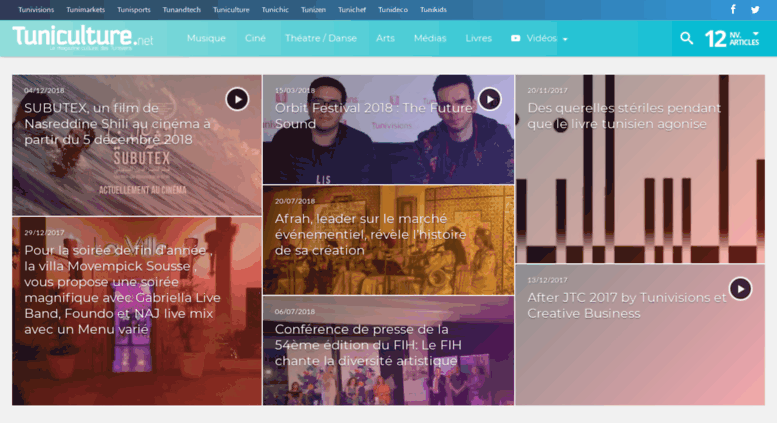
Task: Open the Arts section
Action: tap(385, 38)
